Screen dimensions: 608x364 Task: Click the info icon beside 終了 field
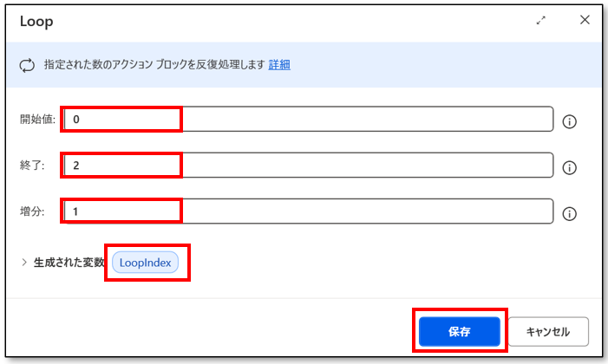point(570,167)
